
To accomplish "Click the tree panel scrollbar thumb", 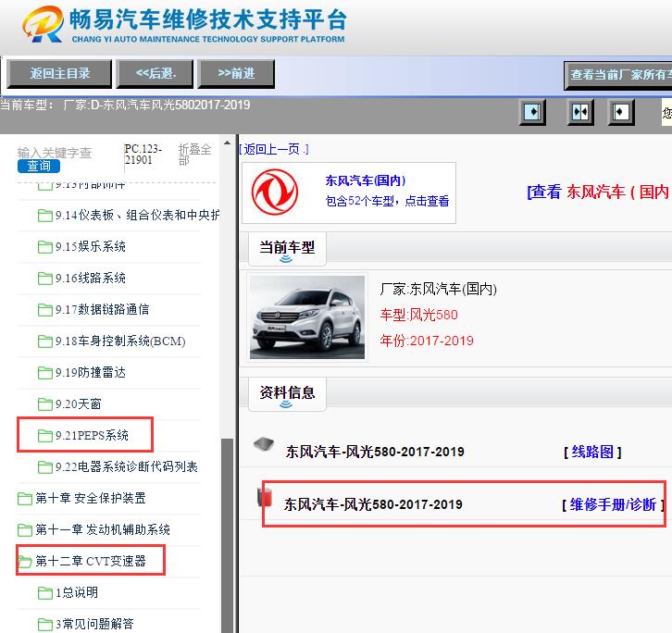I will [227, 536].
